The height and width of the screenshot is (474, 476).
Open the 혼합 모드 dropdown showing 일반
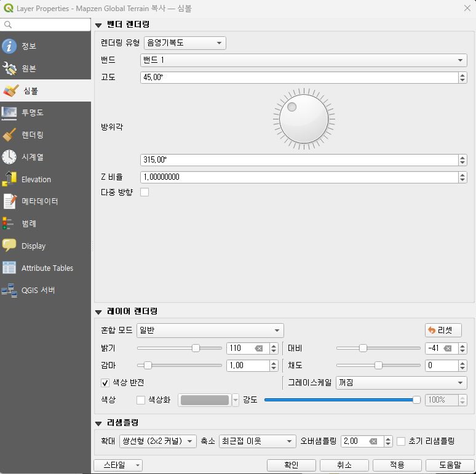(210, 331)
